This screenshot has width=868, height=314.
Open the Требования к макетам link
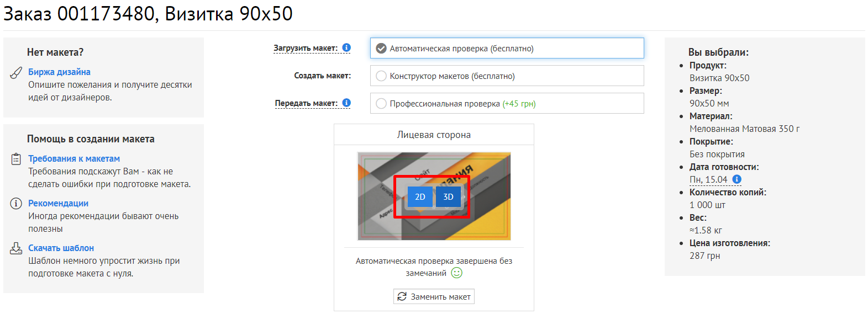point(74,159)
